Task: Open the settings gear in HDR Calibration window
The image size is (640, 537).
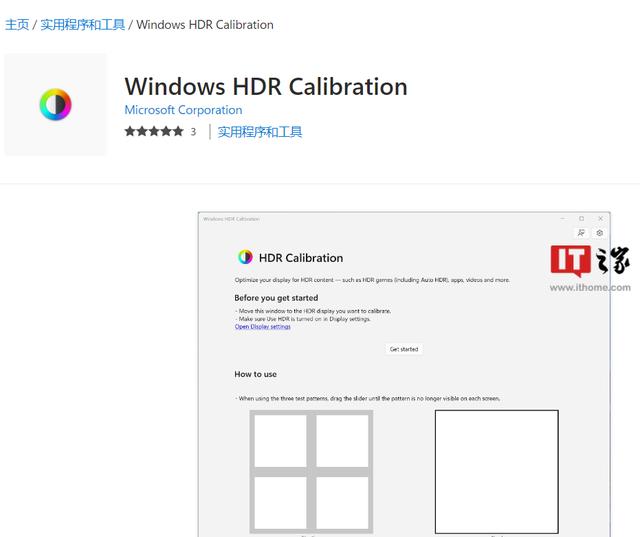Action: click(600, 233)
